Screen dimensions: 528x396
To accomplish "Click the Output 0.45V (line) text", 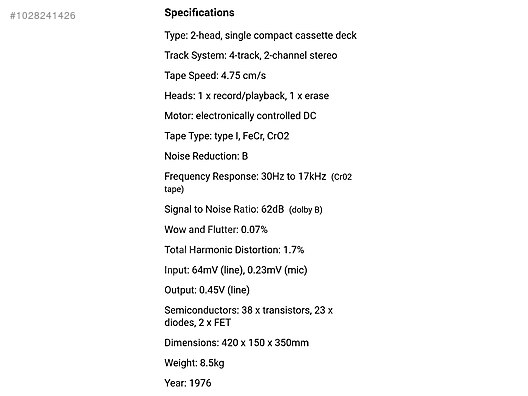I will point(207,290).
